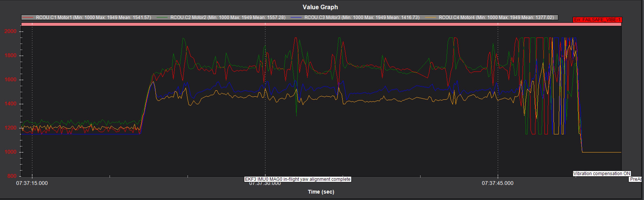The image size is (644, 200).
Task: Toggle the RCOU.C2 Motor2 legend entry
Action: pyautogui.click(x=228, y=18)
